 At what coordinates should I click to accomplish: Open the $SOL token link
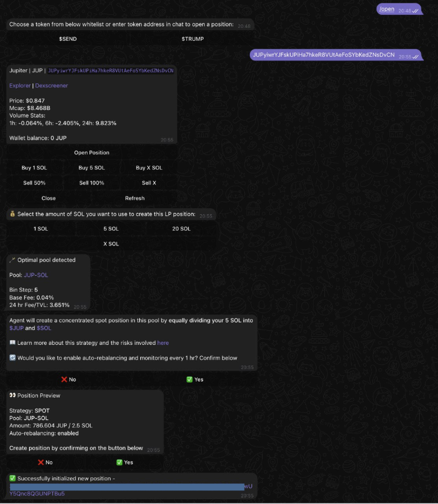pyautogui.click(x=44, y=328)
